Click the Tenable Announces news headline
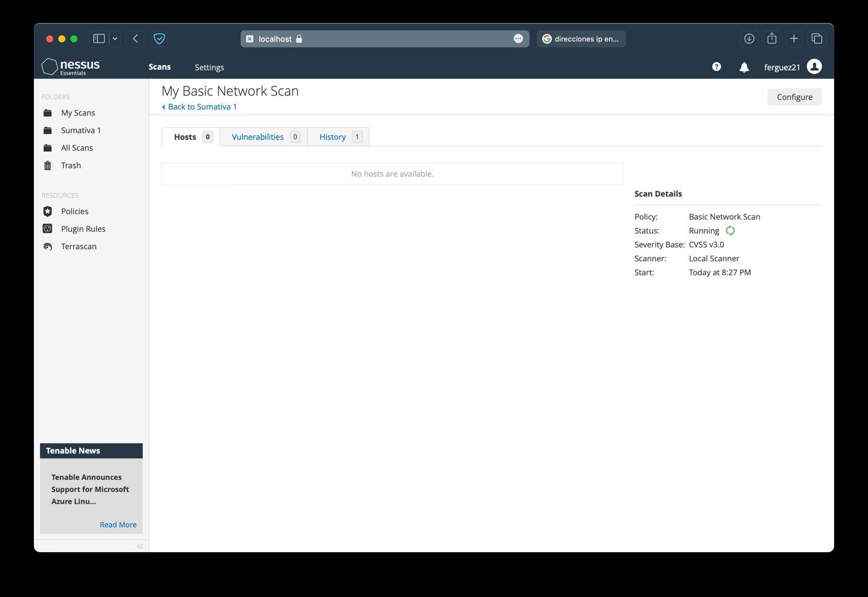This screenshot has width=868, height=597. coord(90,489)
